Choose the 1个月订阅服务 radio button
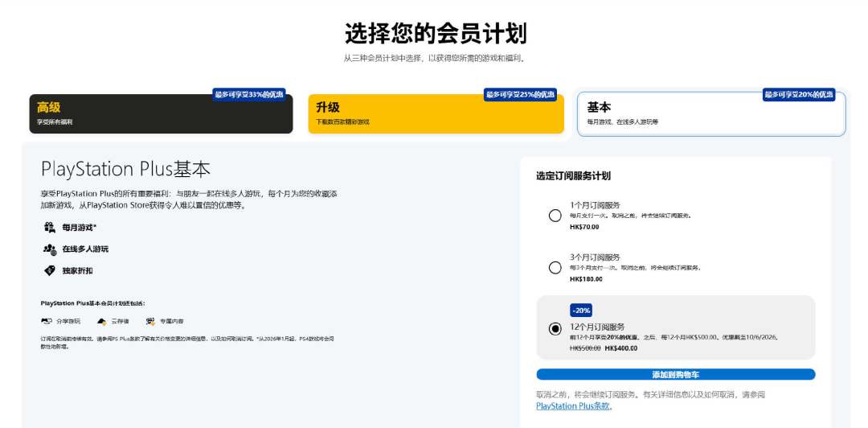 (x=555, y=216)
